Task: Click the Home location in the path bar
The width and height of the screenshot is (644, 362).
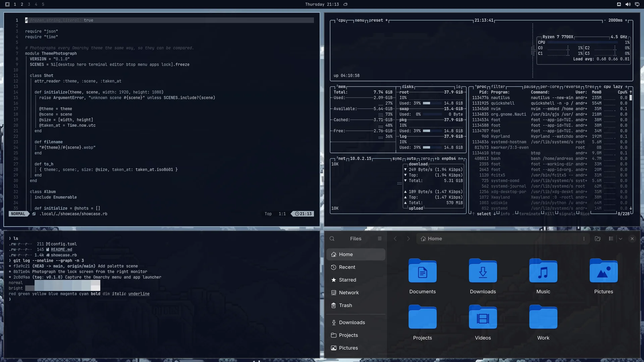Action: [x=431, y=239]
